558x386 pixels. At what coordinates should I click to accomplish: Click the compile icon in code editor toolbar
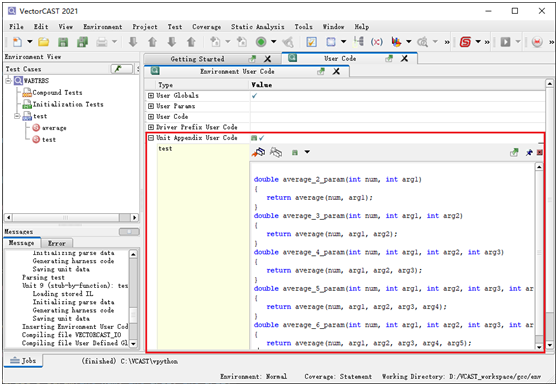(259, 152)
